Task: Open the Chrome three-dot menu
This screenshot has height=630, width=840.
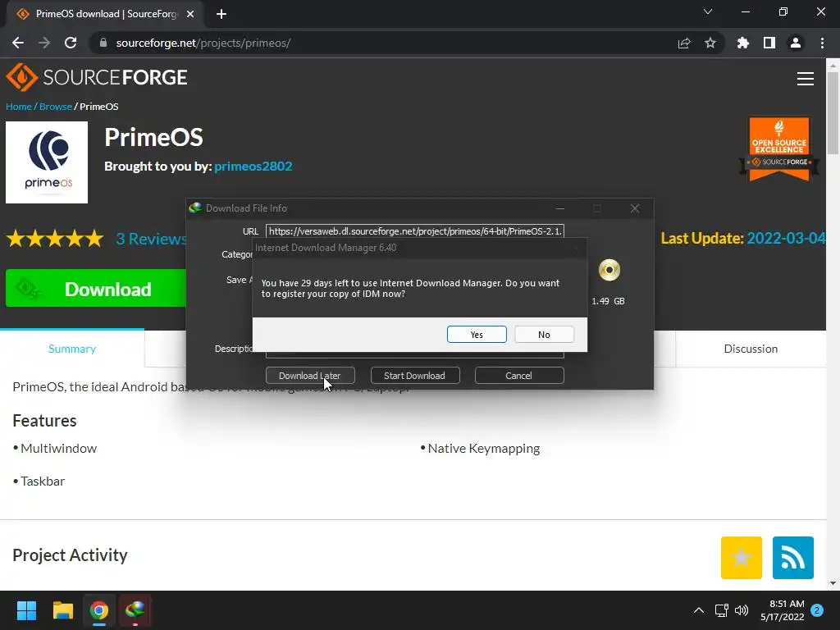Action: (822, 43)
